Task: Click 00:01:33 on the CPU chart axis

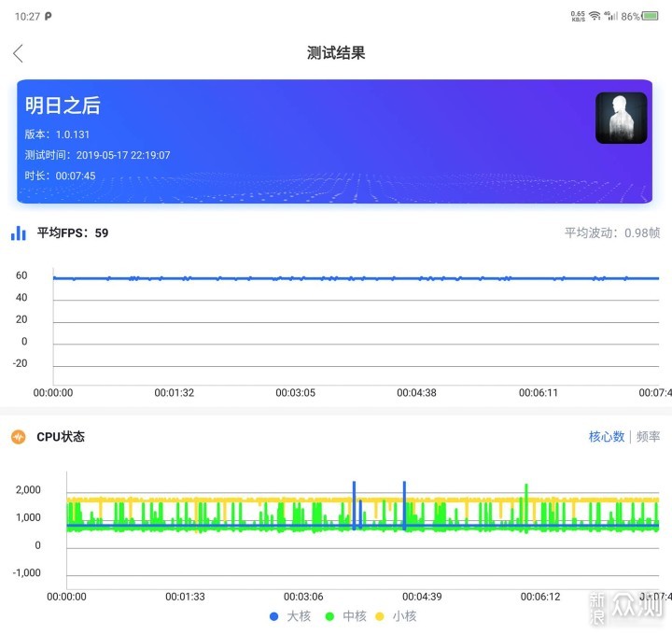Action: 185,597
